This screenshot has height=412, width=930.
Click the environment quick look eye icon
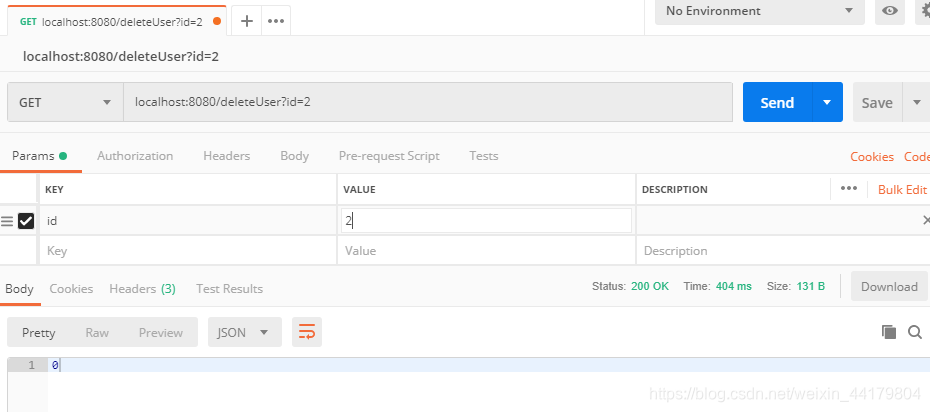[890, 11]
